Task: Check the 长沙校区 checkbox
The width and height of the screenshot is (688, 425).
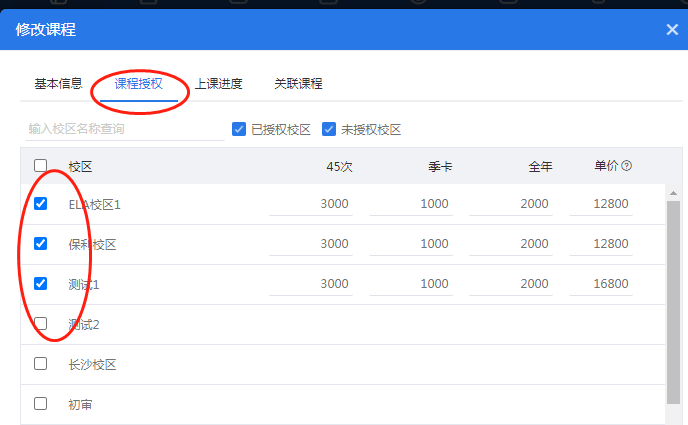Action: (x=40, y=364)
